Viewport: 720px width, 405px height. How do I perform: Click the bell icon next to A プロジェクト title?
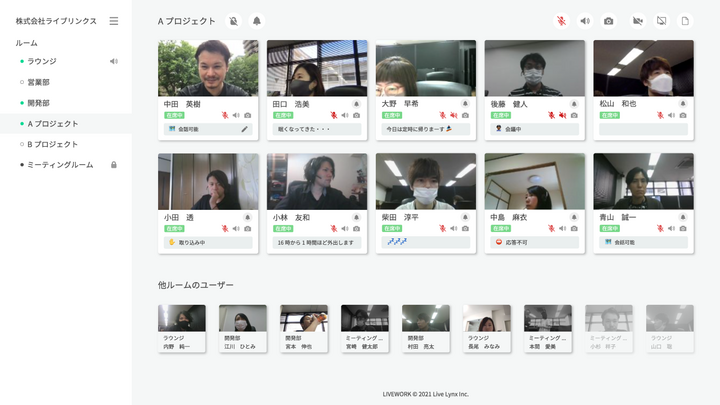tap(257, 21)
